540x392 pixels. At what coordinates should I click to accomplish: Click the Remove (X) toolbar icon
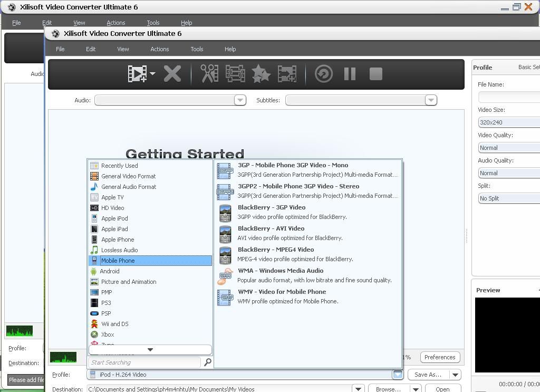click(x=172, y=74)
